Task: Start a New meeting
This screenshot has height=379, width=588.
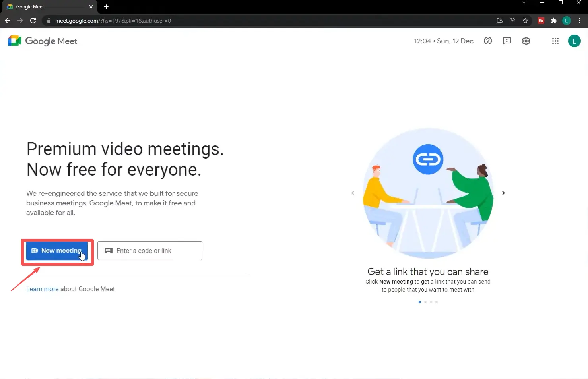Action: point(57,251)
